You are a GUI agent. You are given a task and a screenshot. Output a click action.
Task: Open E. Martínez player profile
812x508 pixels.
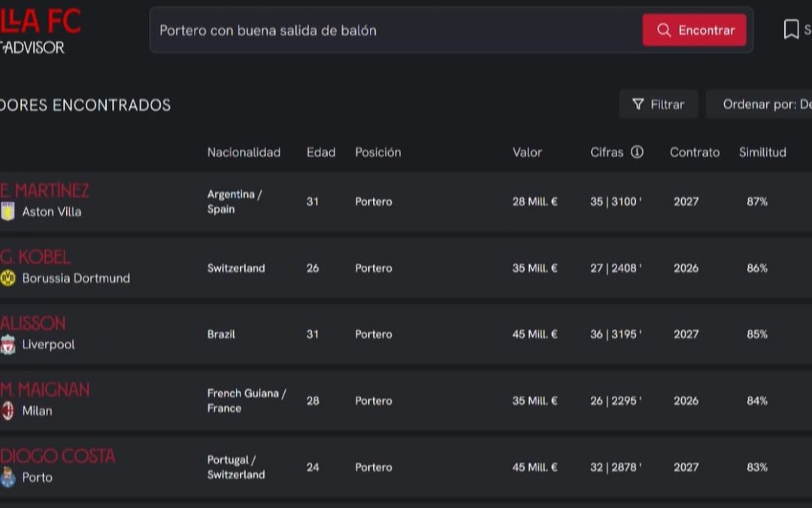[x=44, y=190]
